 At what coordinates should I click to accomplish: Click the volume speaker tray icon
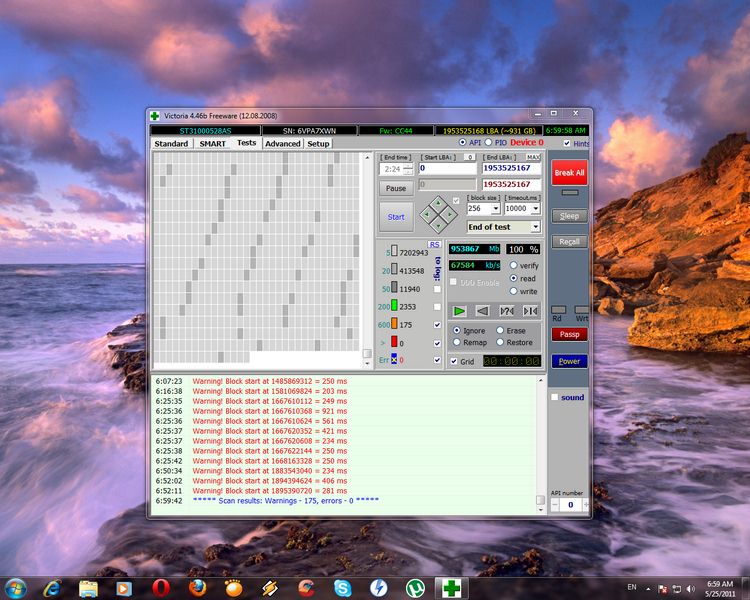tap(690, 589)
